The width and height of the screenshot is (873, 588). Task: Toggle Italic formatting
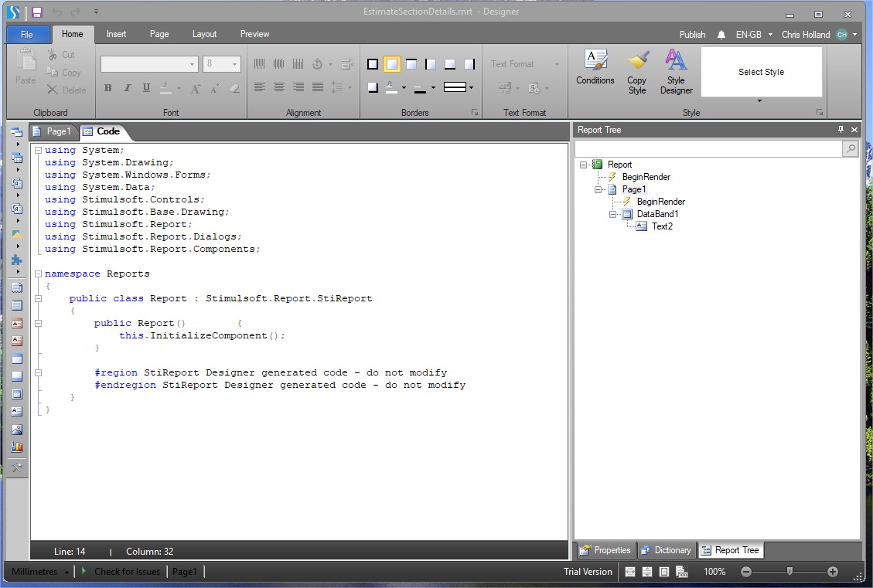click(127, 88)
